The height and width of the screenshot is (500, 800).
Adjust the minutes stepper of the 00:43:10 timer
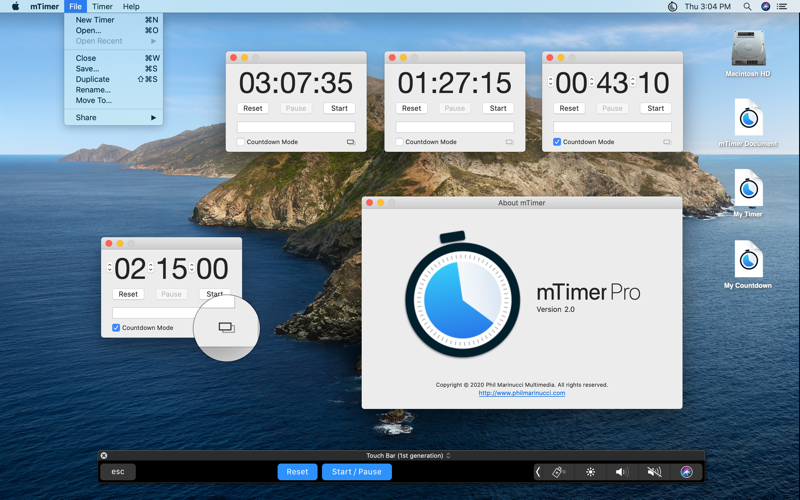pyautogui.click(x=592, y=81)
